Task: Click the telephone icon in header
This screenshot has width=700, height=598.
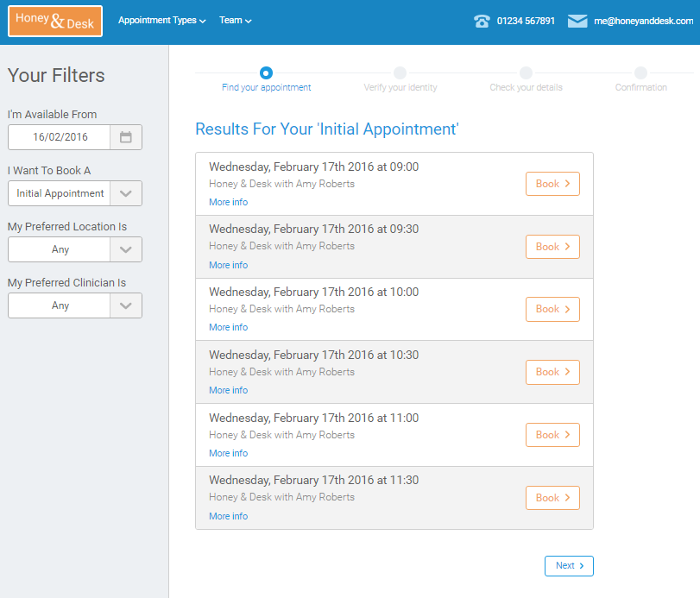Action: [x=482, y=22]
